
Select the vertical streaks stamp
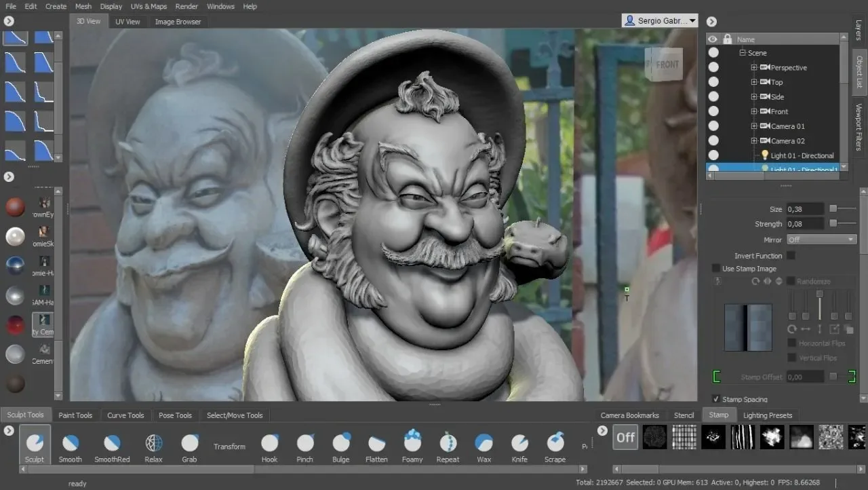click(743, 437)
